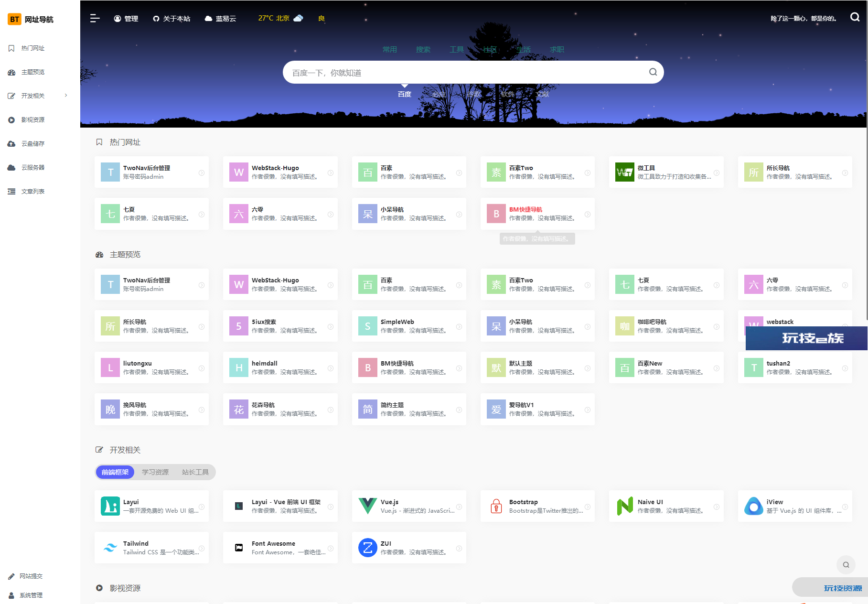This screenshot has width=868, height=604.
Task: Click arrow icon on WebStack-Hugo hot site card
Action: pos(330,173)
